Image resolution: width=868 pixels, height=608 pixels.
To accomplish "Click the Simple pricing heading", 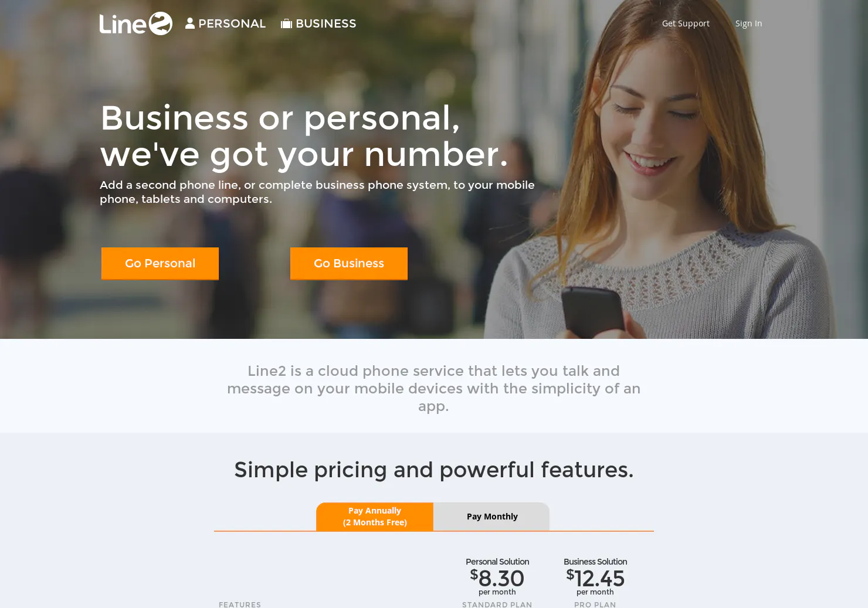I will [434, 470].
